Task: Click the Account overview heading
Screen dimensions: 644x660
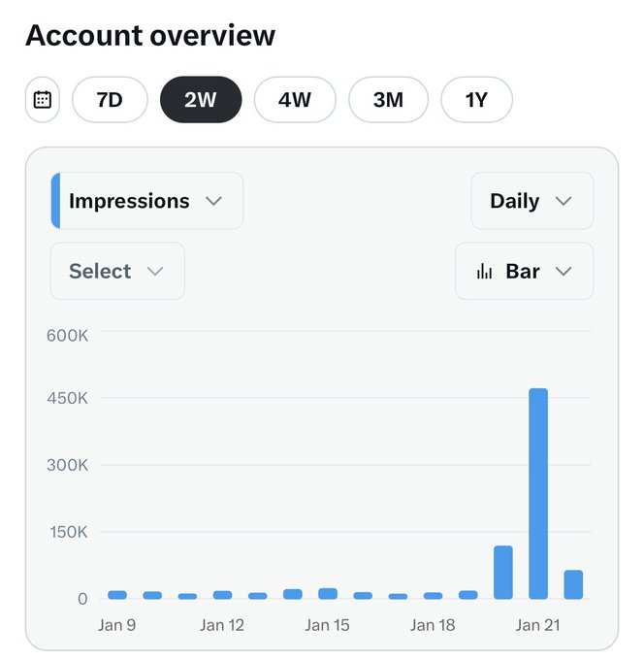Action: click(x=150, y=36)
